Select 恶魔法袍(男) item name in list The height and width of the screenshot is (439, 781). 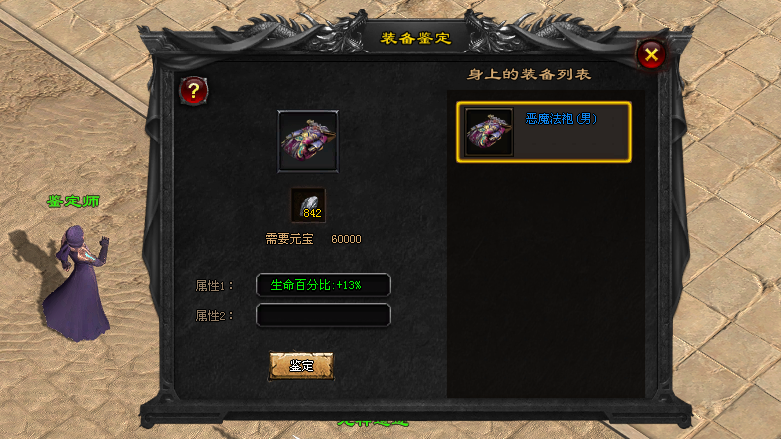[x=561, y=119]
